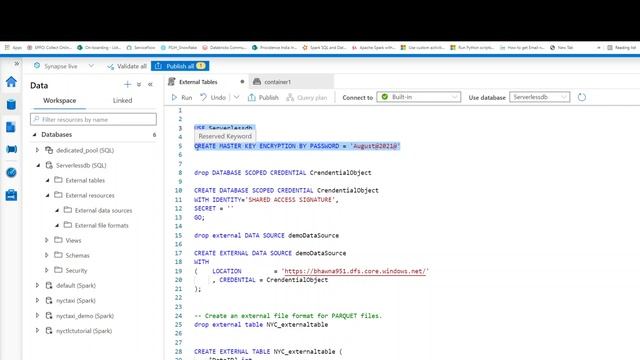Image resolution: width=640 pixels, height=360 pixels.
Task: Open the Apps bookmark in the browser bar
Action: pos(14,48)
